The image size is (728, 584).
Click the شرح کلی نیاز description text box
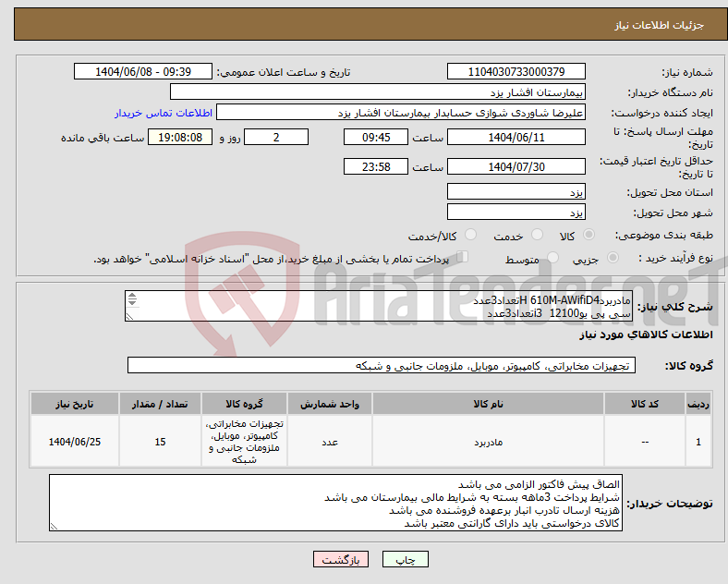pyautogui.click(x=379, y=306)
